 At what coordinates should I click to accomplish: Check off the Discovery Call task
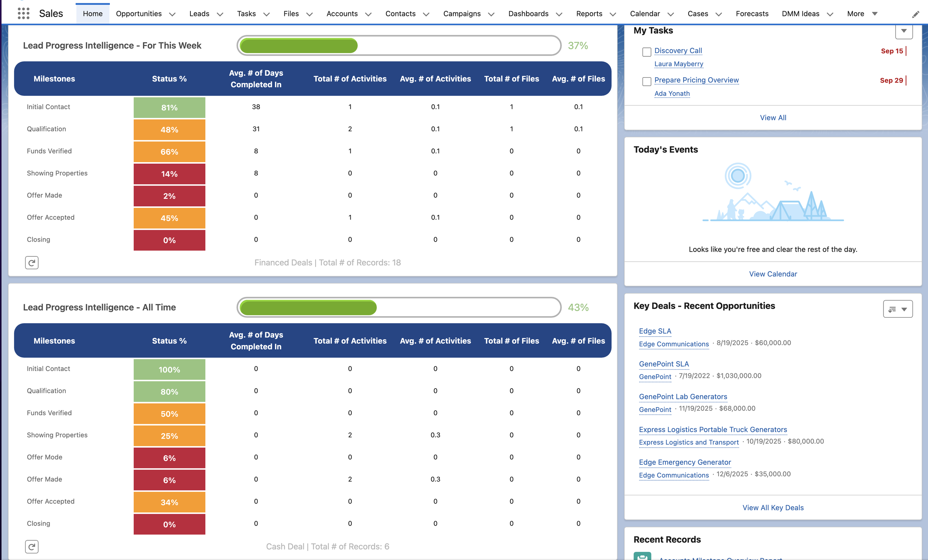click(x=647, y=52)
